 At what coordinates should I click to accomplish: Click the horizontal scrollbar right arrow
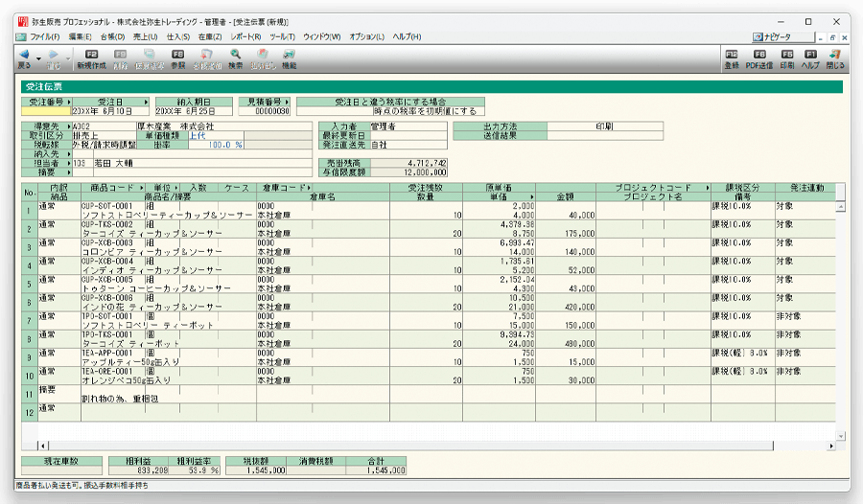pos(831,446)
